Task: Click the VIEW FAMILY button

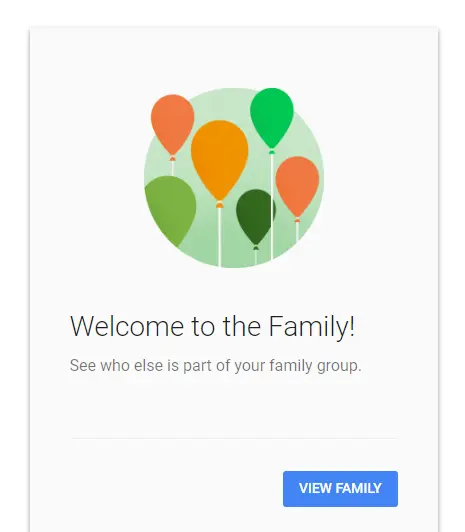Action: (340, 489)
